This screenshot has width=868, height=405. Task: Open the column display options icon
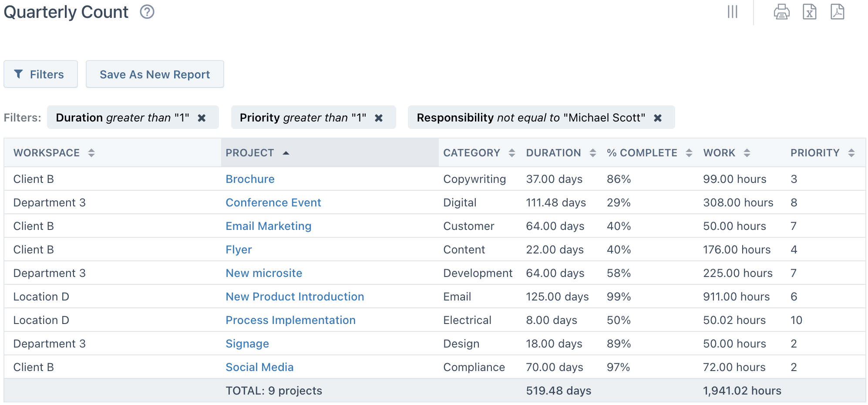pyautogui.click(x=733, y=12)
